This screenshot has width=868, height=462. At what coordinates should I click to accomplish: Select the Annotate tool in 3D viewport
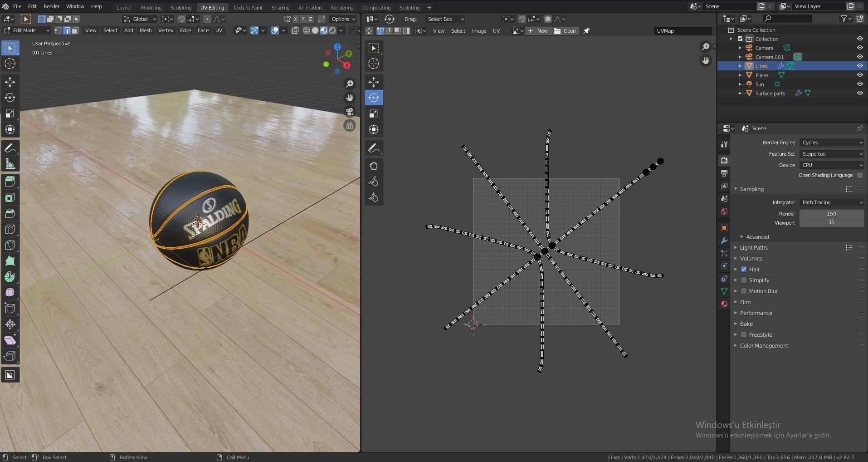[10, 148]
